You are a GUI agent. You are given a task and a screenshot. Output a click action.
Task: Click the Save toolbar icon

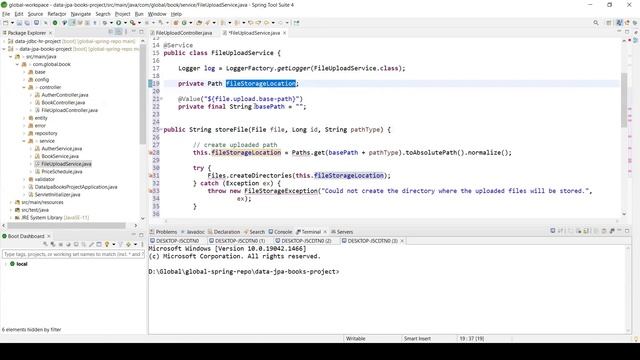point(19,23)
